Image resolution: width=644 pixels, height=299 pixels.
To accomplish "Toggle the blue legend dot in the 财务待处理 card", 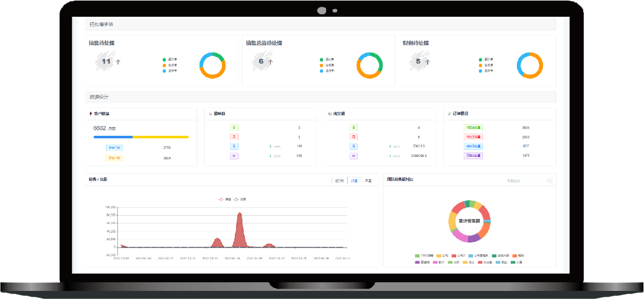I will pos(480,71).
